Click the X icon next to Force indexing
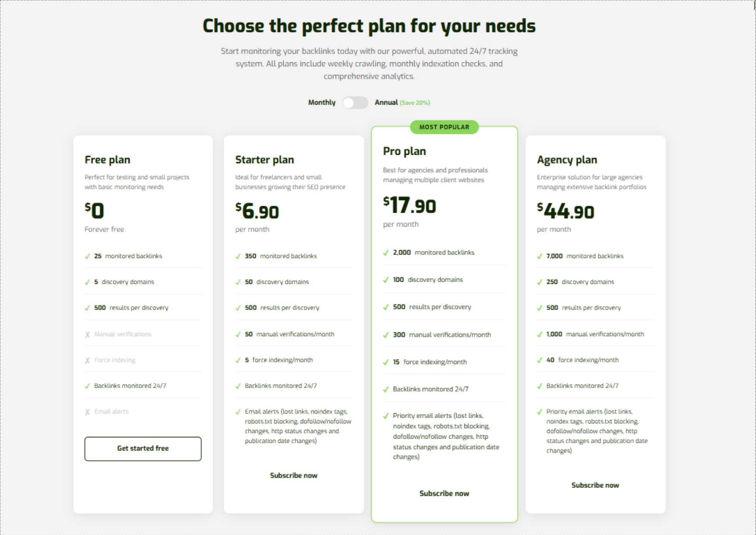The height and width of the screenshot is (535, 756). click(88, 360)
